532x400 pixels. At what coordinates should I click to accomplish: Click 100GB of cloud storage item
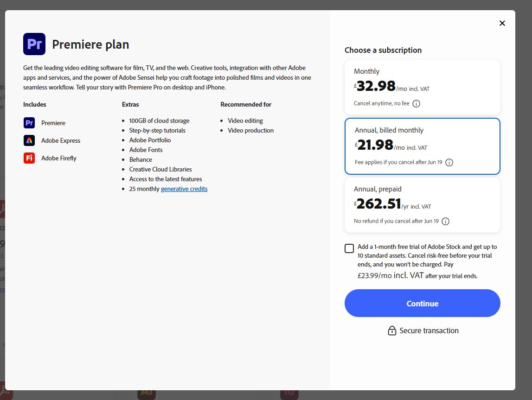point(159,121)
